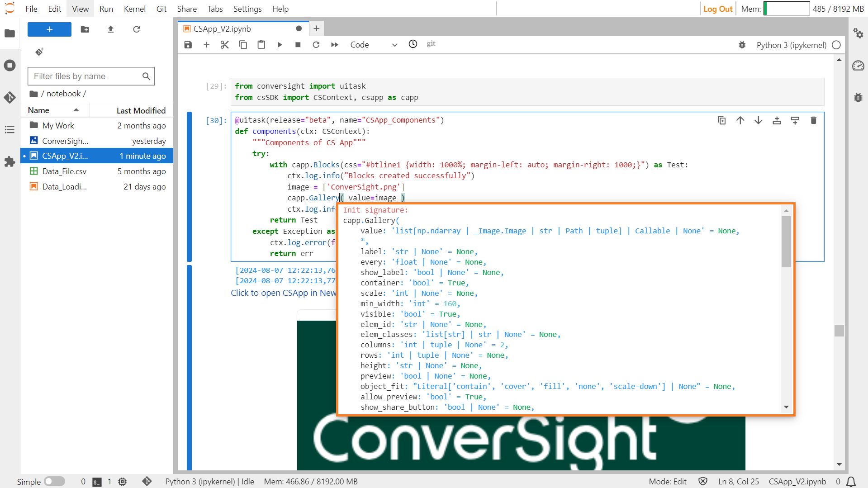Open the Settings menu

pos(247,9)
